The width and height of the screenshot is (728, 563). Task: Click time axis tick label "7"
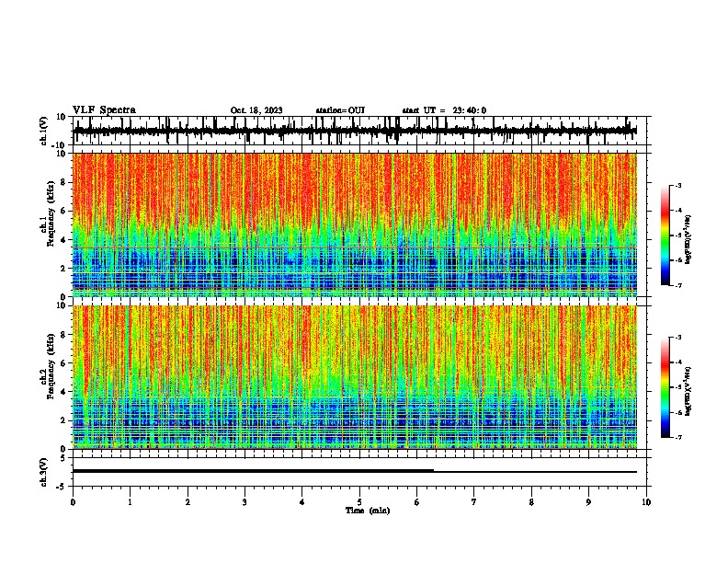coord(474,502)
